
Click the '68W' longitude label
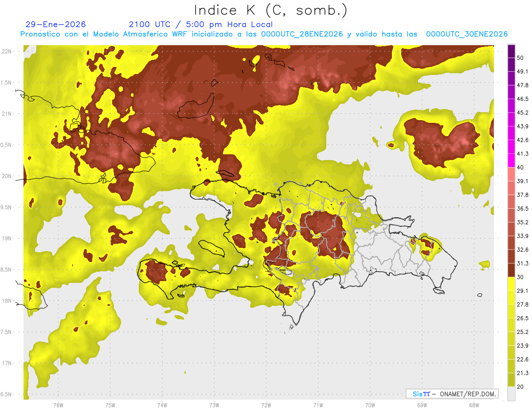(473, 405)
